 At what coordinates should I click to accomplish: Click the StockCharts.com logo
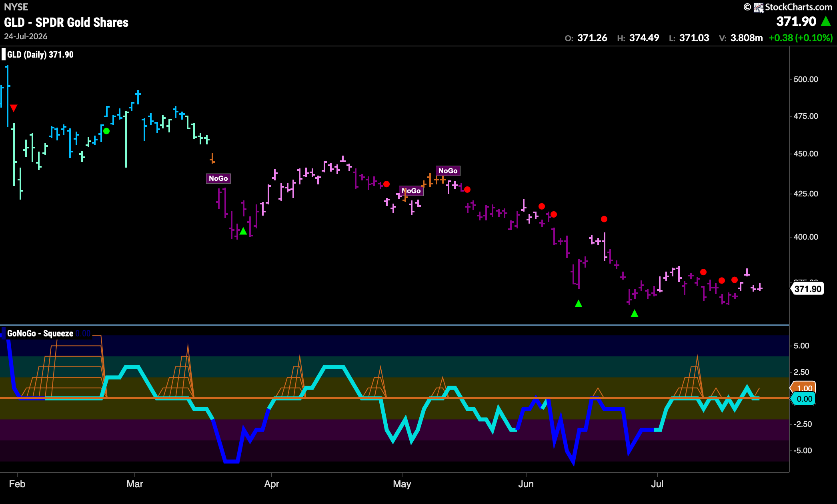788,7
